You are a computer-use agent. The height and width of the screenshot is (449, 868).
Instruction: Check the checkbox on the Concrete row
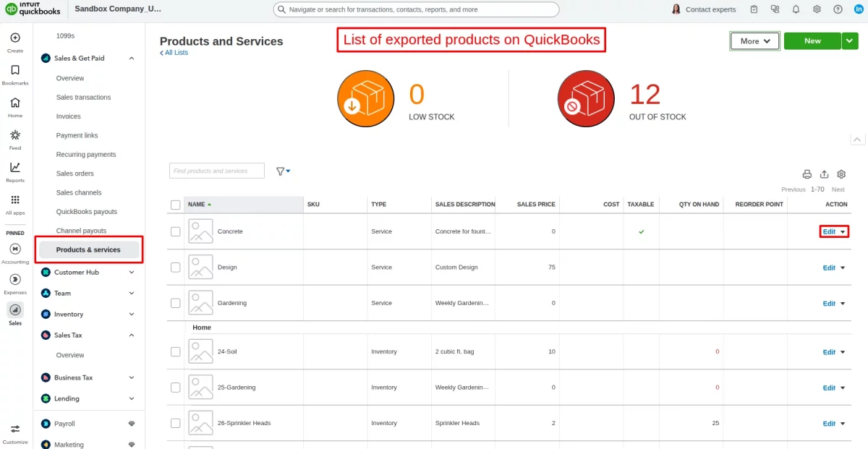[175, 231]
